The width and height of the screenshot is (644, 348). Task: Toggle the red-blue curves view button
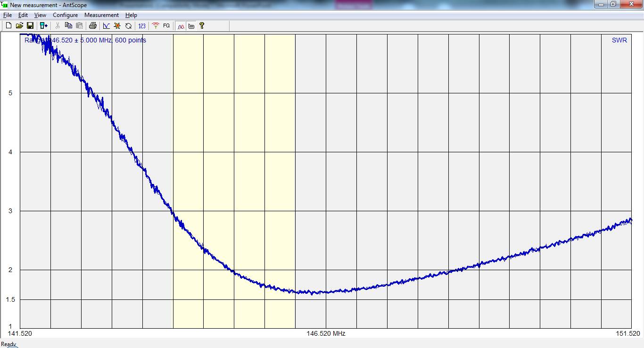coord(181,26)
